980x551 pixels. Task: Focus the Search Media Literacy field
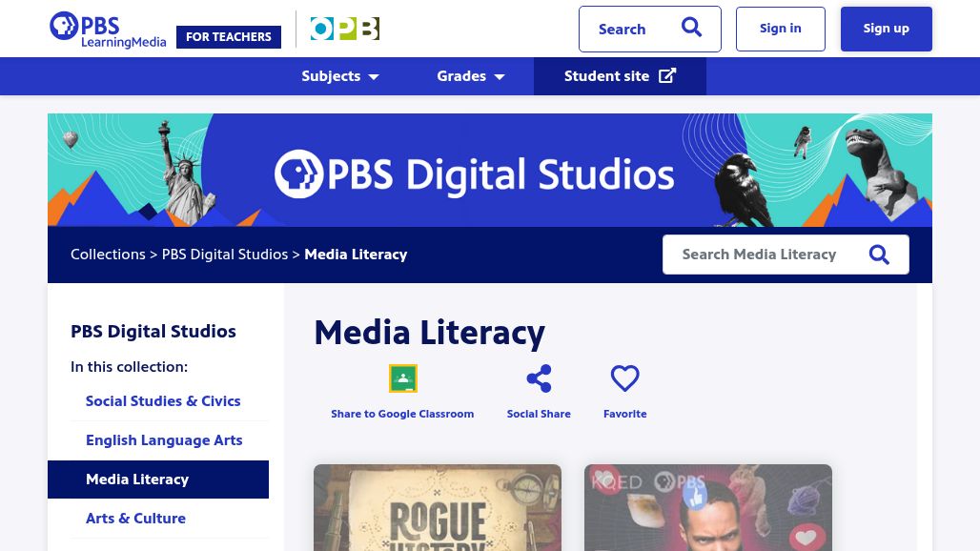click(786, 255)
